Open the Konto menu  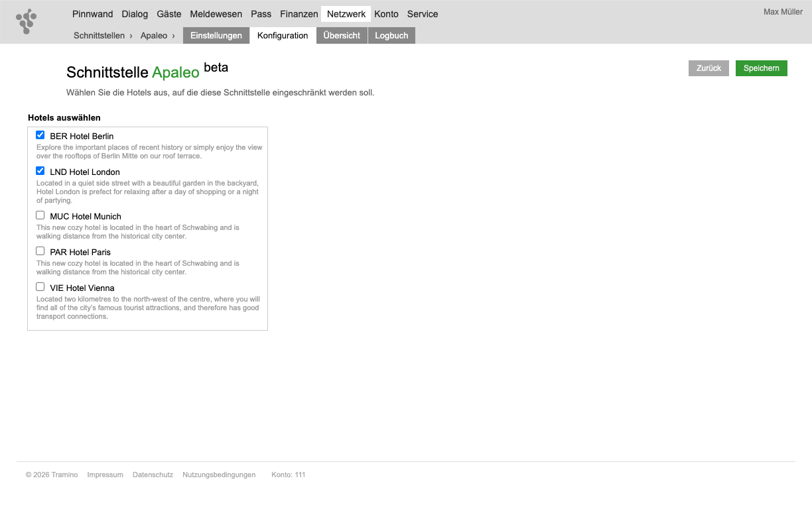pyautogui.click(x=386, y=14)
